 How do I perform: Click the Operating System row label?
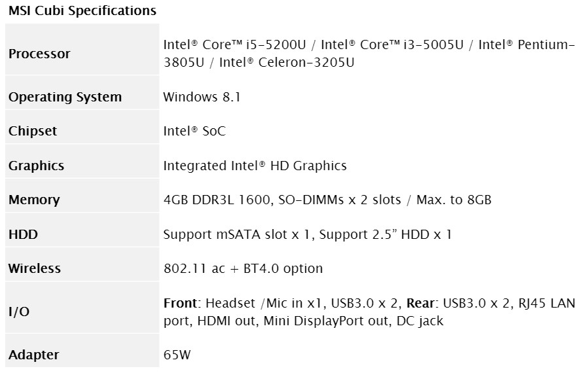pos(65,97)
